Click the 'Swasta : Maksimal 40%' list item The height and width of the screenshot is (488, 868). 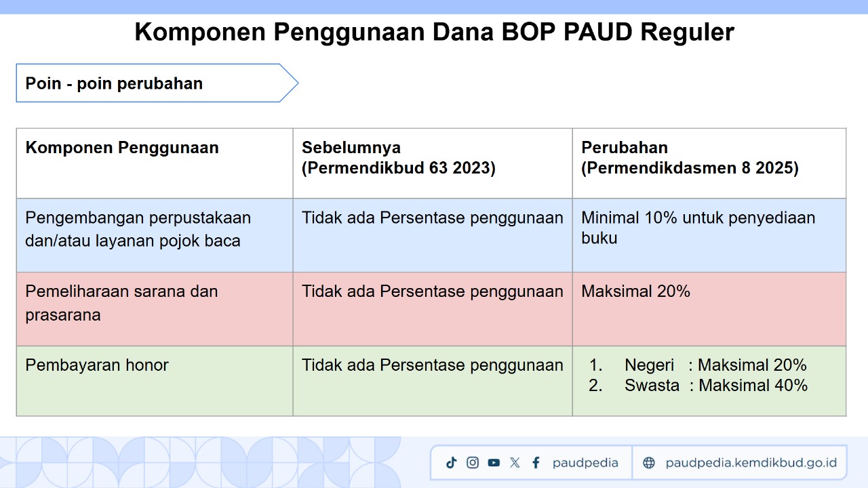click(698, 385)
